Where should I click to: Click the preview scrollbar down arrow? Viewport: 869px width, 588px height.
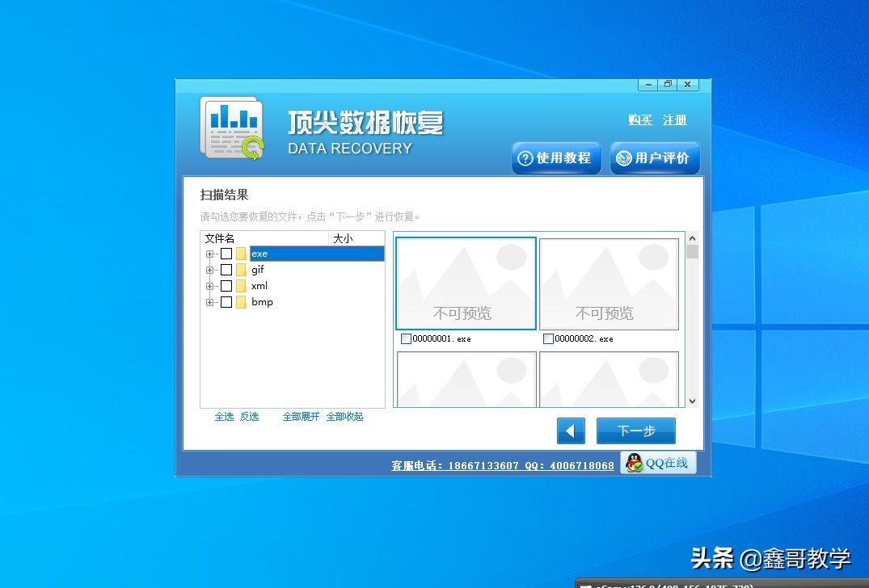(x=692, y=401)
